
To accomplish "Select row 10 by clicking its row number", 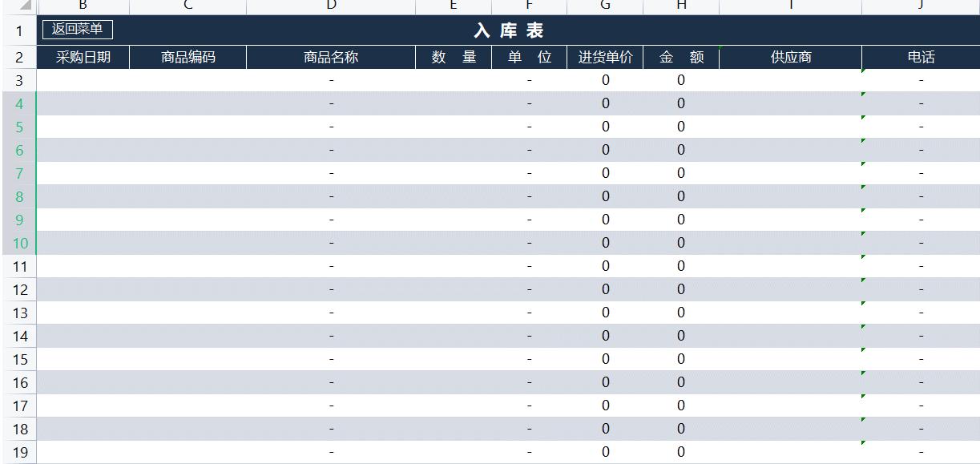I will [x=18, y=242].
